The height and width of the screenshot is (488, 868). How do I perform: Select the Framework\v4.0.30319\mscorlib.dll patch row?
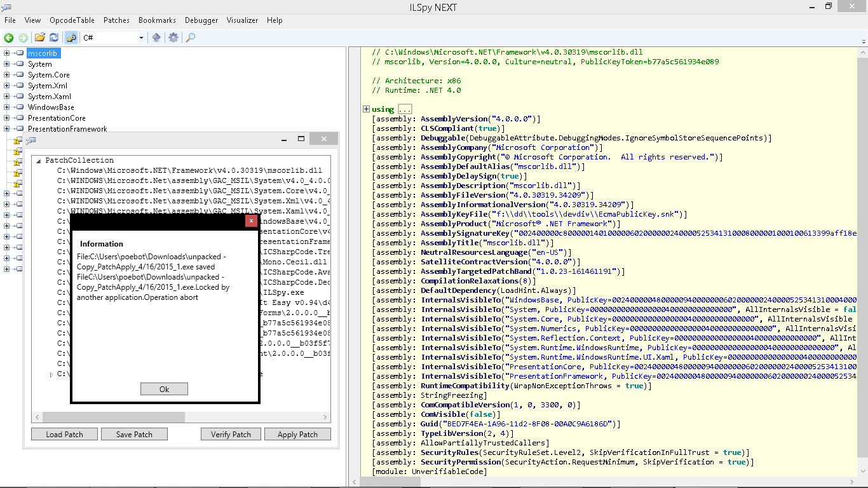(x=189, y=171)
